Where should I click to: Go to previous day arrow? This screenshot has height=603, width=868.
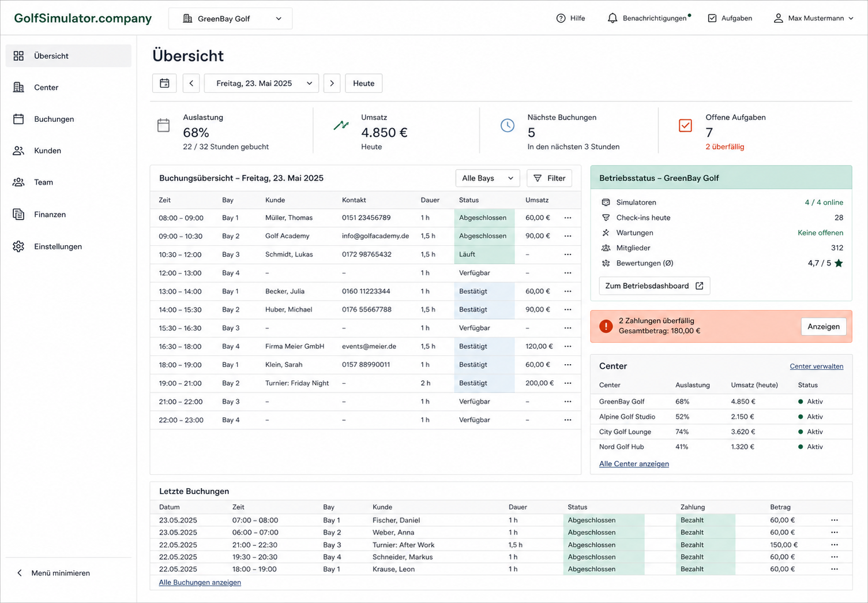point(191,83)
